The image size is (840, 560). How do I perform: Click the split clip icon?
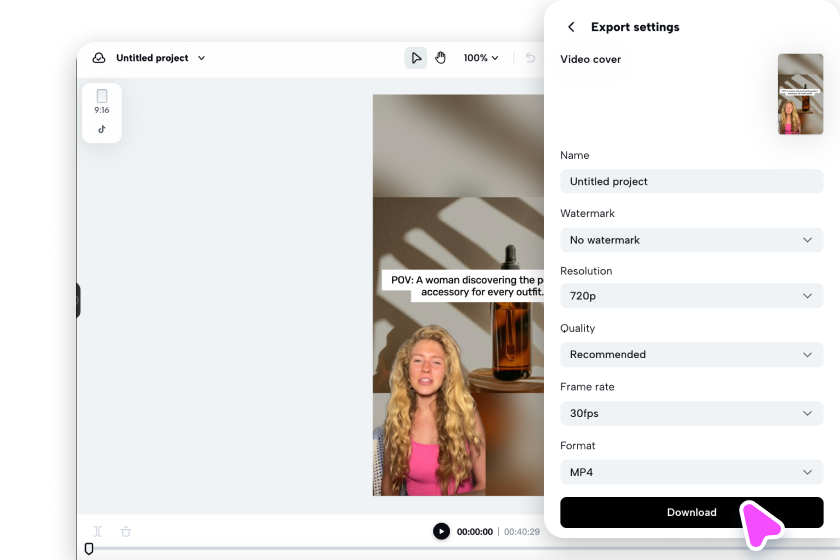98,532
